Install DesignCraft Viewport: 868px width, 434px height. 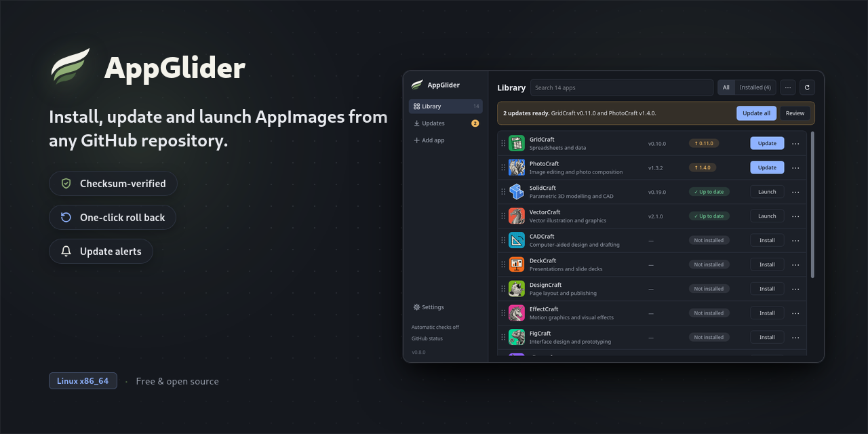(x=767, y=289)
